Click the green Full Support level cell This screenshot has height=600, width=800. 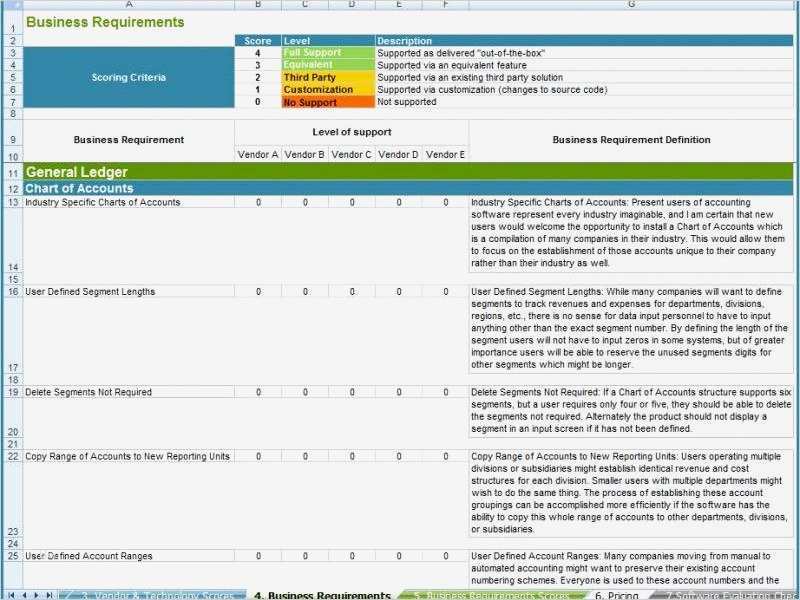click(x=328, y=53)
